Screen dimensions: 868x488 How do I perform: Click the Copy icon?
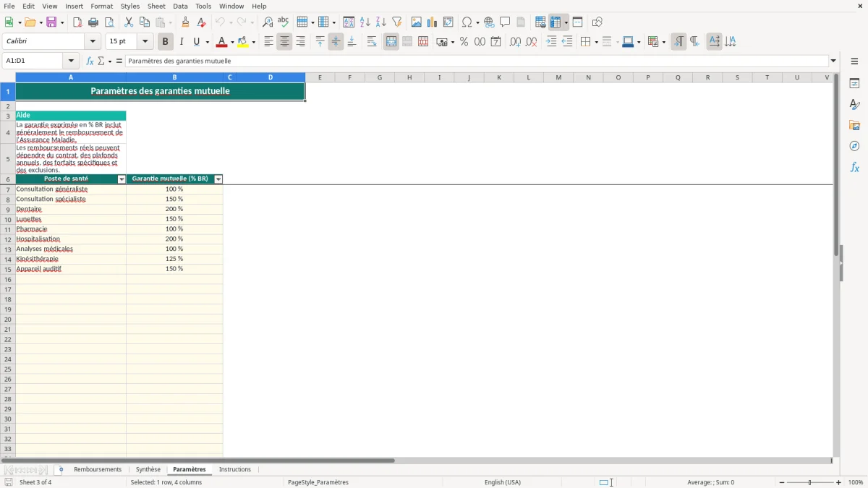[x=145, y=22]
